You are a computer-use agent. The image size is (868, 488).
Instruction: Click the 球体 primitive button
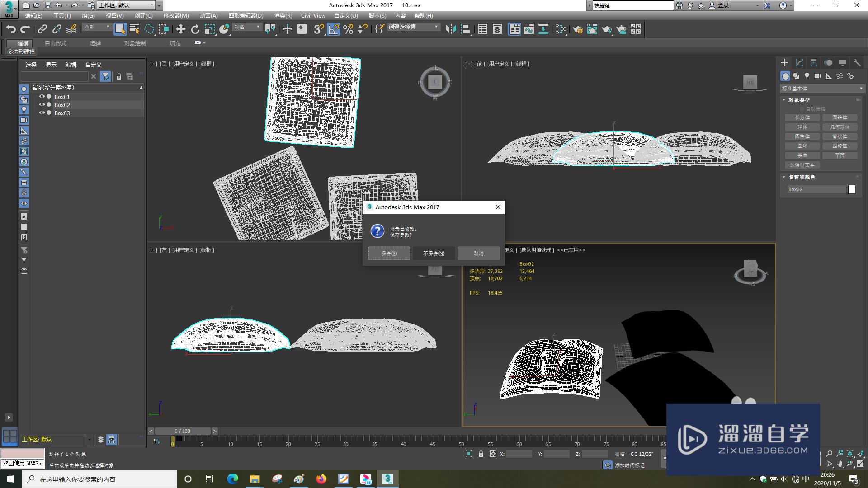(x=802, y=127)
